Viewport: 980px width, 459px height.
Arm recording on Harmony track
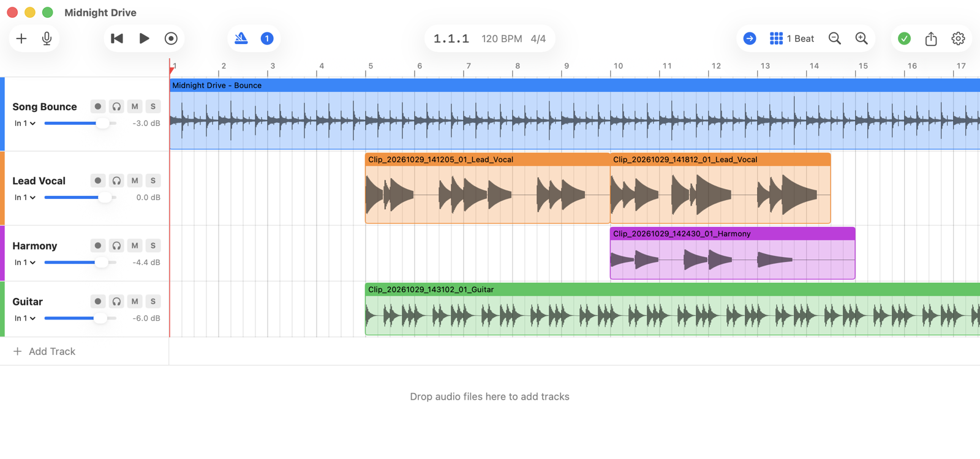tap(97, 245)
